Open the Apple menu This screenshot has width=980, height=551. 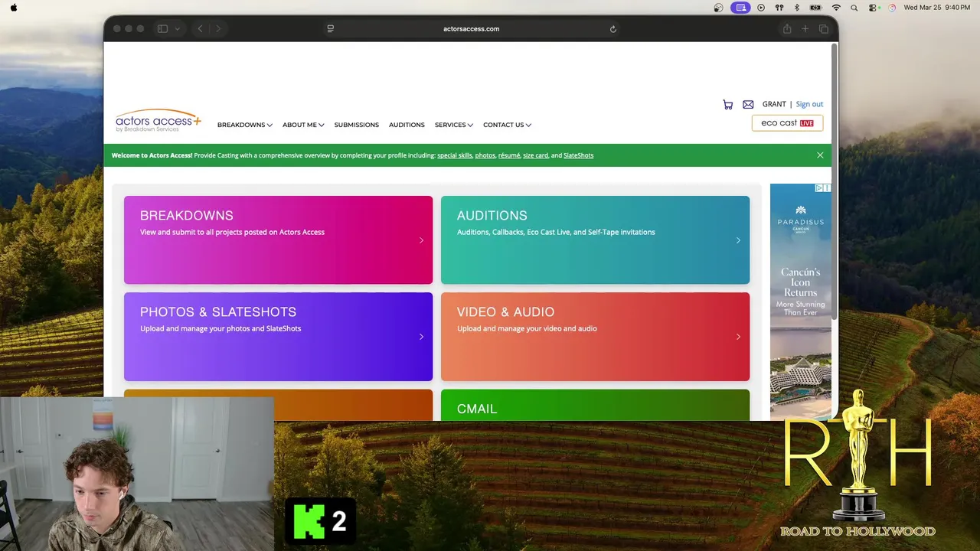click(14, 8)
